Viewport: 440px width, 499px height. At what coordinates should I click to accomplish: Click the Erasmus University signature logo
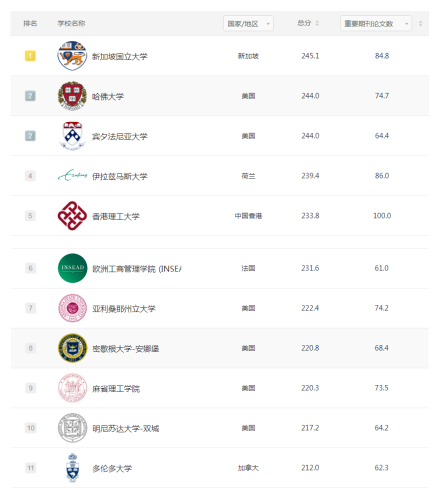pyautogui.click(x=73, y=175)
